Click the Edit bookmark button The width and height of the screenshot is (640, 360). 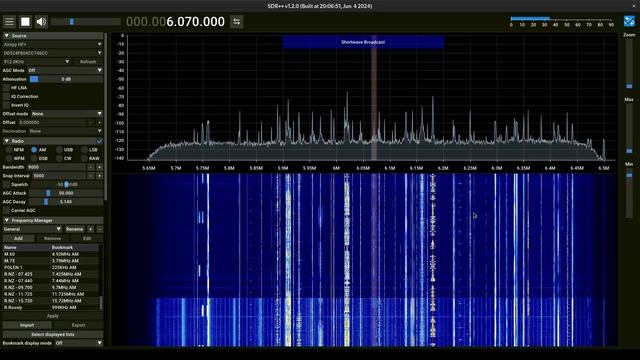pos(87,238)
